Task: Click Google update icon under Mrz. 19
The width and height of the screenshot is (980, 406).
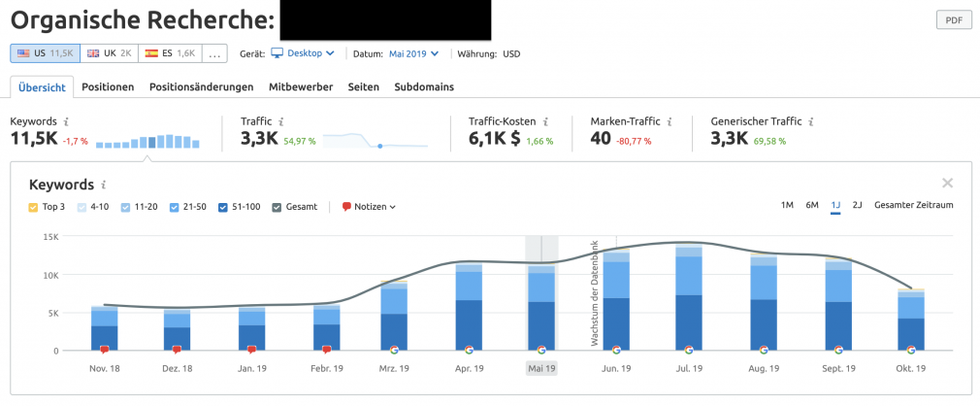Action: coord(394,350)
